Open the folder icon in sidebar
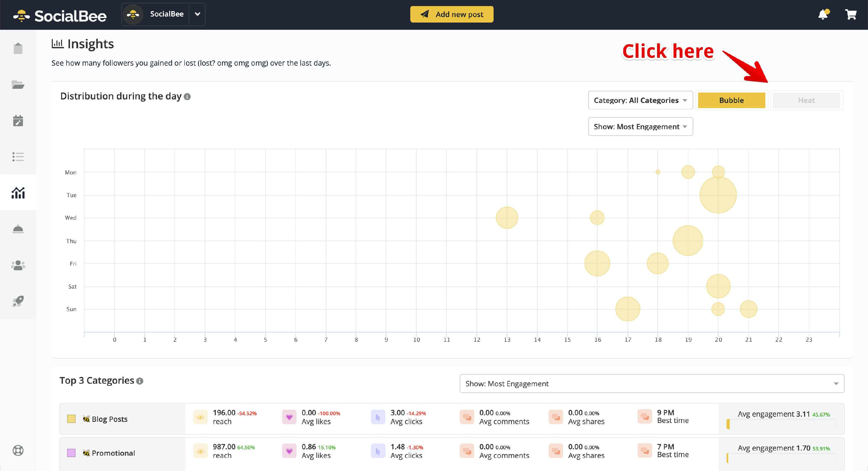Image resolution: width=868 pixels, height=471 pixels. click(x=18, y=84)
